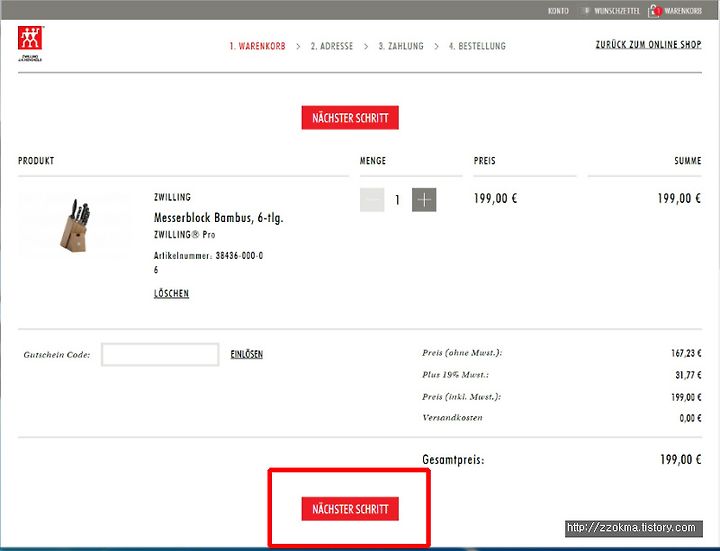Viewport: 720px width, 551px height.
Task: Select step 2. Adresse in checkout progress
Action: click(x=332, y=46)
